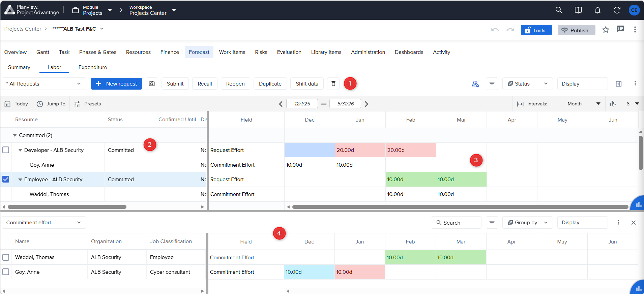Viewport: 644px width, 294px height.
Task: Add project to favorites with star icon
Action: click(x=606, y=30)
